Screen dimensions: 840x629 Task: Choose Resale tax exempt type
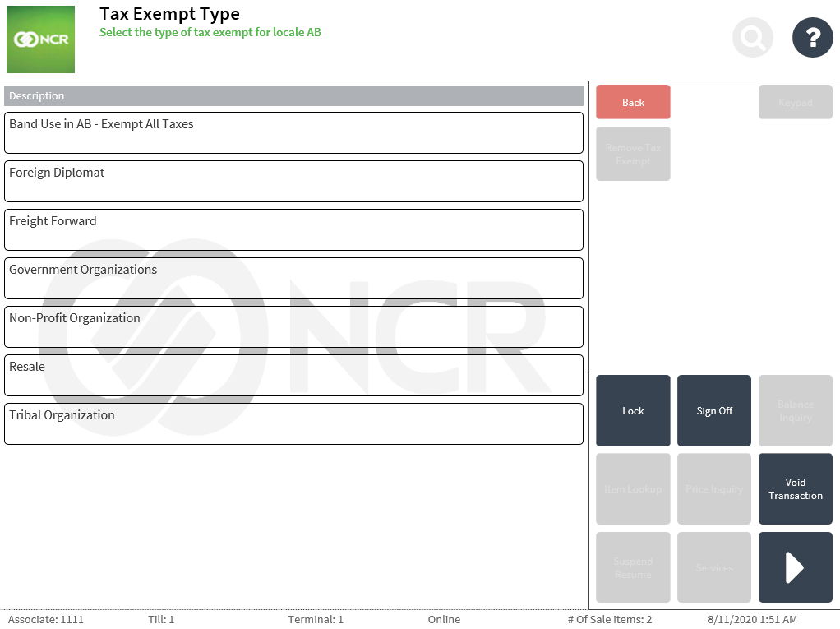tap(293, 375)
